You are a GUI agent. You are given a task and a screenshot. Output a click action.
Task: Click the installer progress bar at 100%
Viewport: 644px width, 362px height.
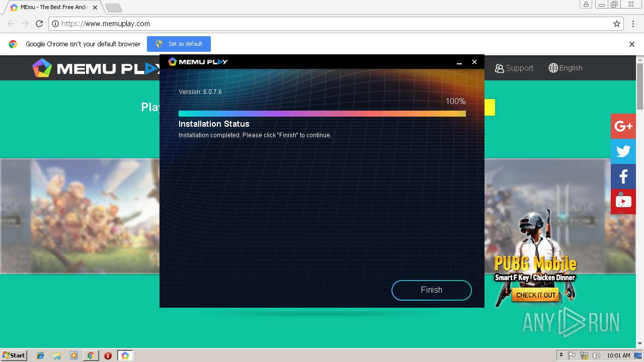point(322,114)
